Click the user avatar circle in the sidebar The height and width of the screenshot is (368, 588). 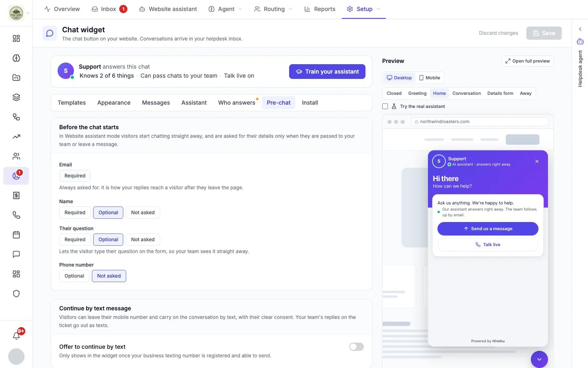coord(16,357)
